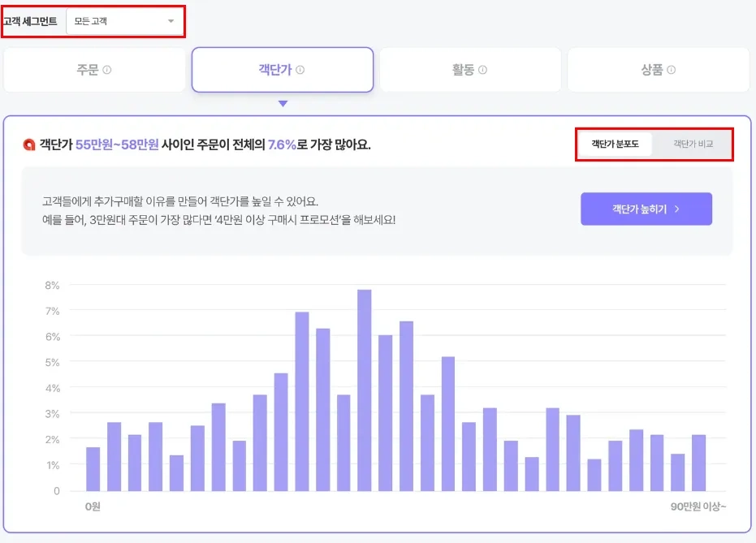756x543 pixels.
Task: Click the triangle pointer below 객단가 tab
Action: click(283, 104)
